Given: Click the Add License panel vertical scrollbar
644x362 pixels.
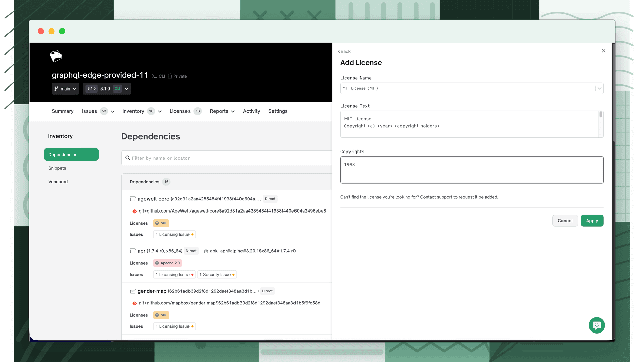Looking at the screenshot, I should (613, 92).
